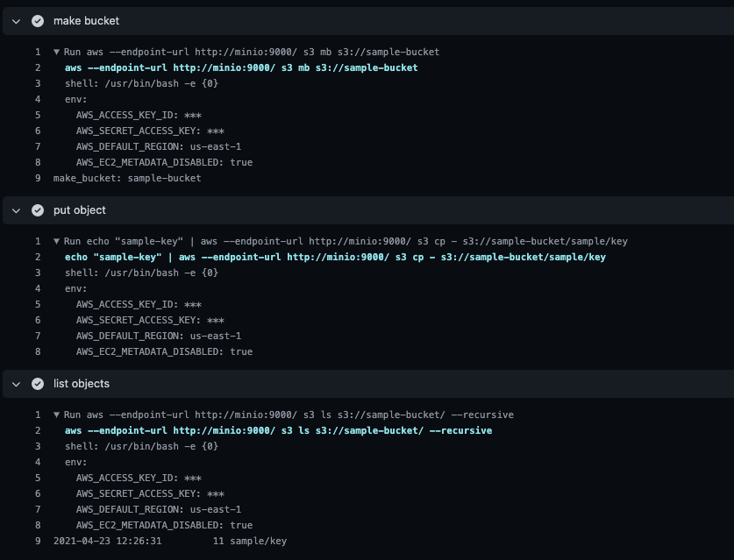Click 'AWS_SECRET_ACCESS_KEY: ***' in put object
The width and height of the screenshot is (734, 560).
pyautogui.click(x=150, y=321)
